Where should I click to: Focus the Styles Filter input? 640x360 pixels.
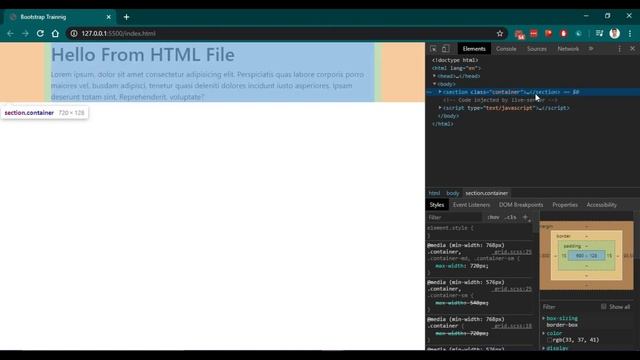pos(454,217)
